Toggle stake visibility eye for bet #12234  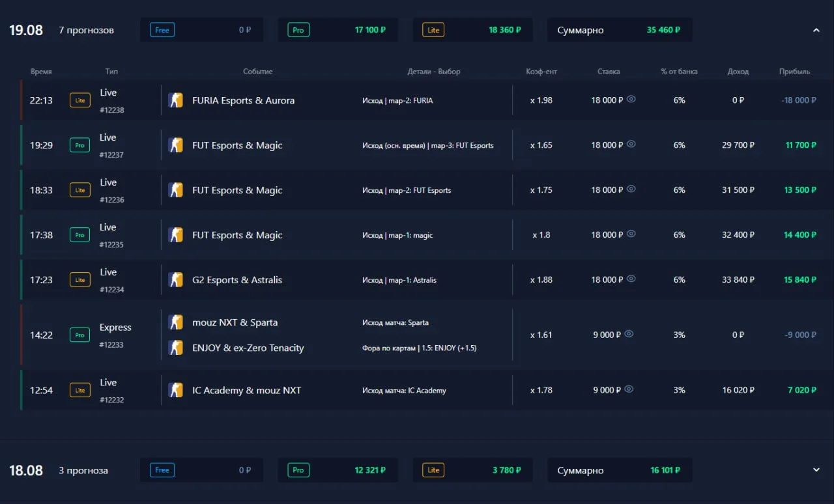coord(631,279)
